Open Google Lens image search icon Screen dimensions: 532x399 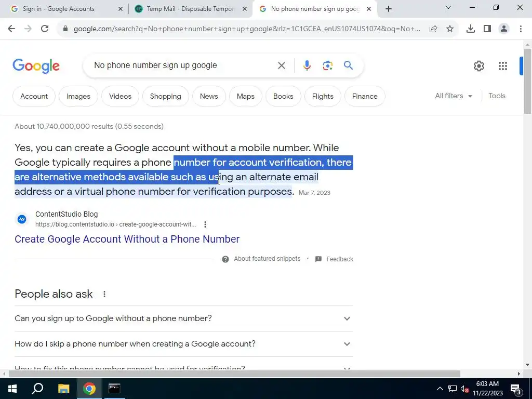327,65
